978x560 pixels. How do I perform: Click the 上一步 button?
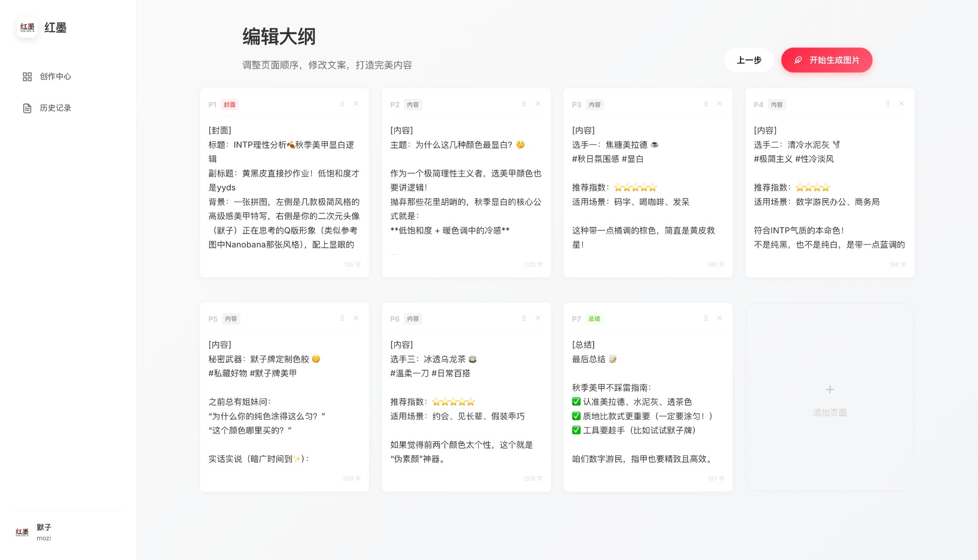[749, 60]
